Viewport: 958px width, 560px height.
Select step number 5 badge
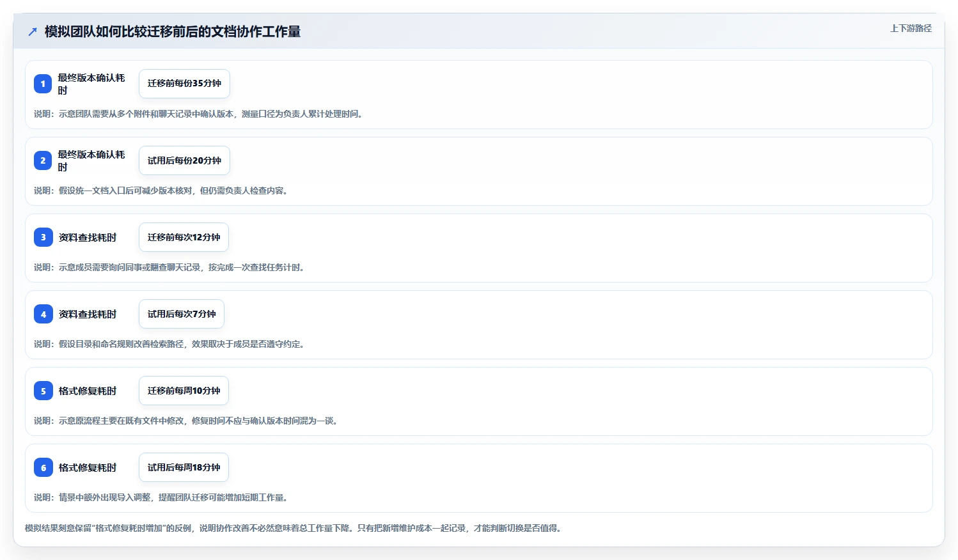43,391
